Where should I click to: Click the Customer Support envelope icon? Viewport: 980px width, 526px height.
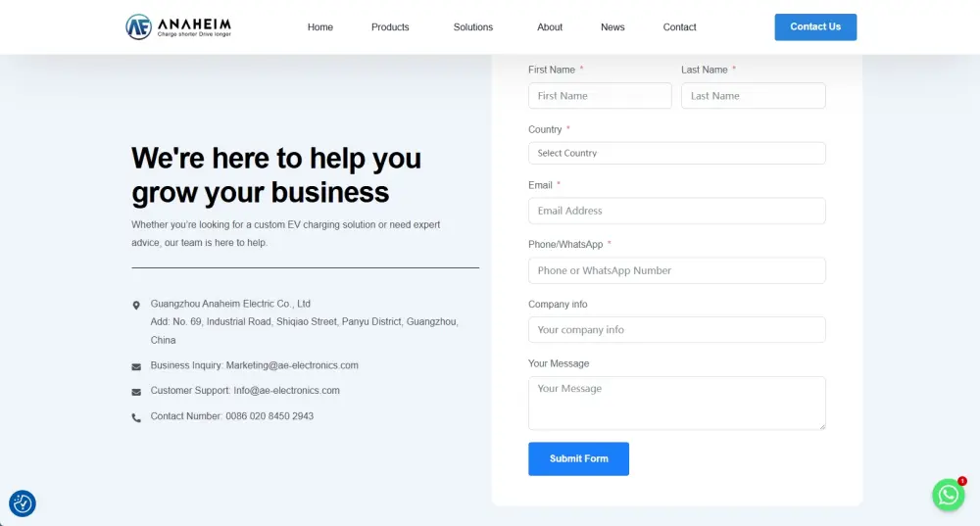pos(136,392)
